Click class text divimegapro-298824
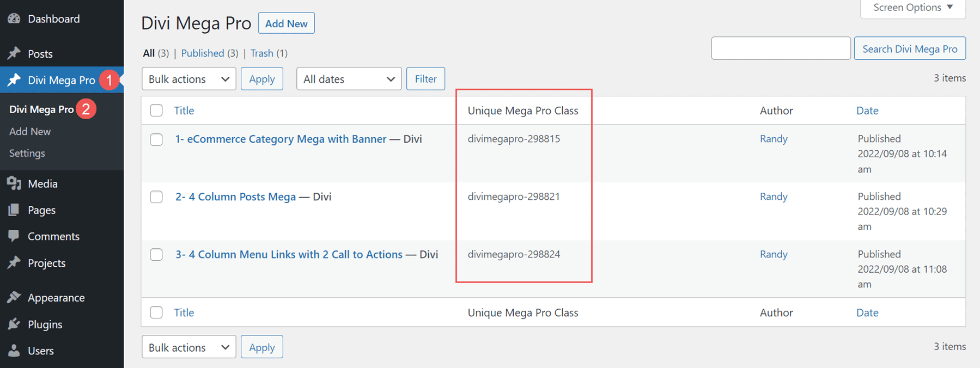The width and height of the screenshot is (980, 368). tap(514, 254)
